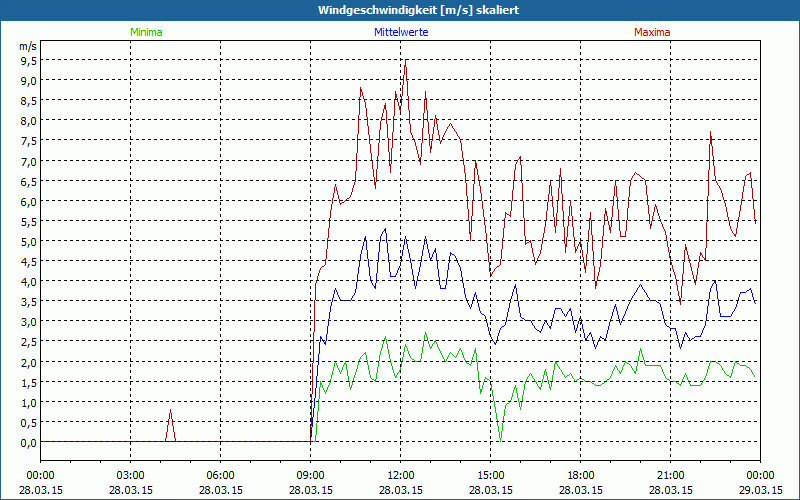Click the 28.03.15 date under 18:00

[x=581, y=490]
